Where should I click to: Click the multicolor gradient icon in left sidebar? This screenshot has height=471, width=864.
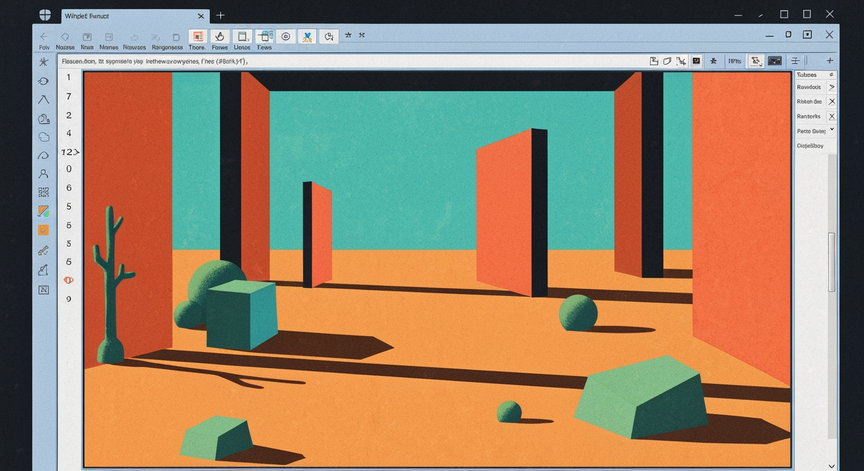(x=43, y=212)
